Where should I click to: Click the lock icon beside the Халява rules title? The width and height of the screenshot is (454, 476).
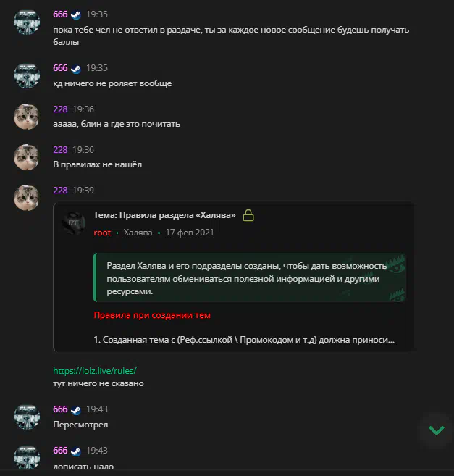(248, 215)
